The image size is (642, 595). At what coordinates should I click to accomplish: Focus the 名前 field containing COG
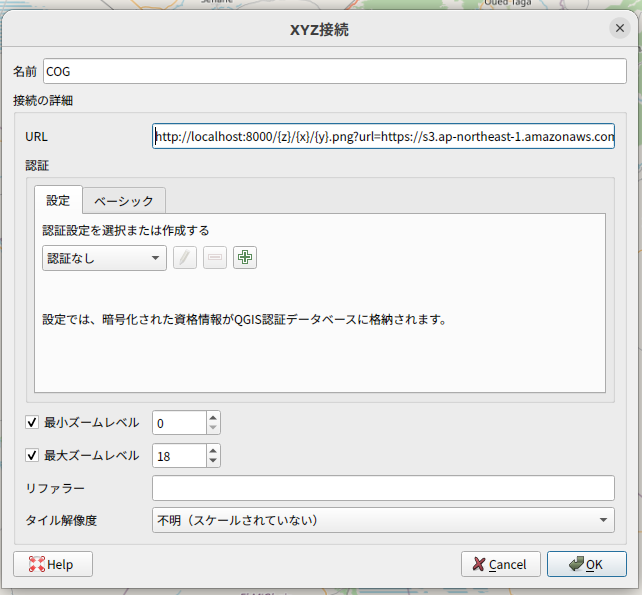[335, 71]
